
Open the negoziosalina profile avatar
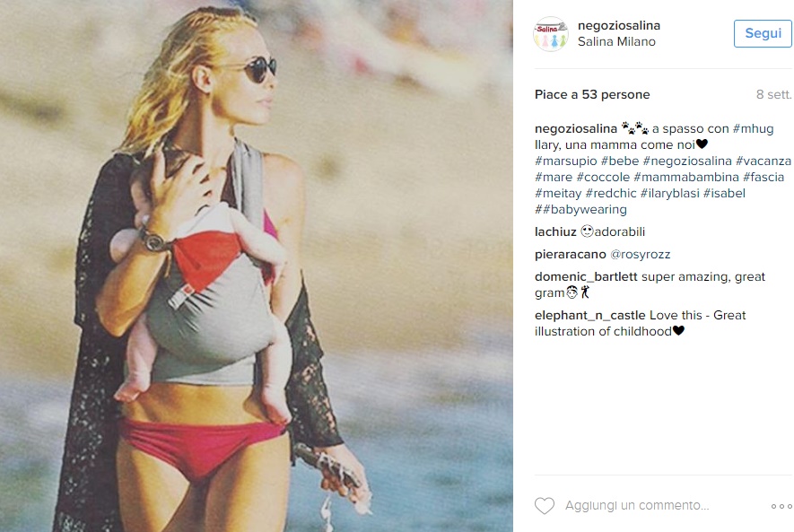(551, 34)
